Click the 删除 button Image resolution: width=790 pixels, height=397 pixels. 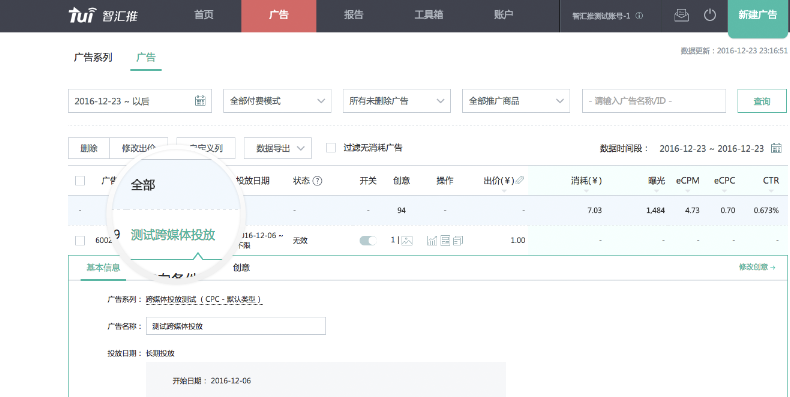click(89, 148)
